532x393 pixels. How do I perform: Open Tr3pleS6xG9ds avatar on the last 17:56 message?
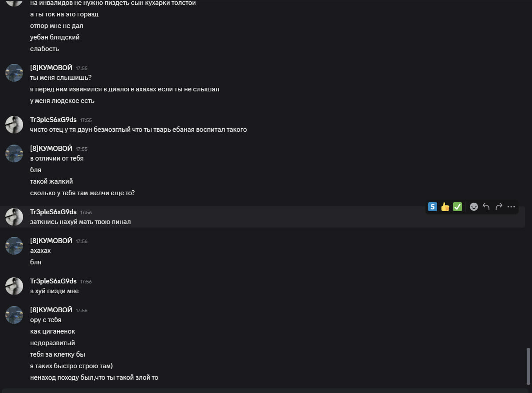click(x=14, y=286)
